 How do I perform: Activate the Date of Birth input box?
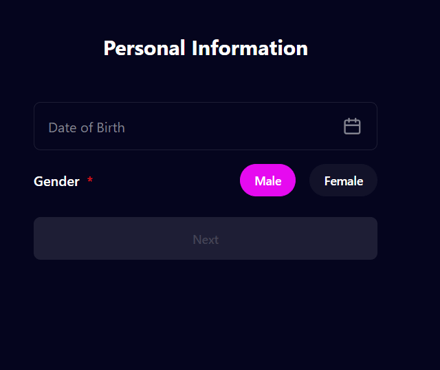[x=205, y=126]
